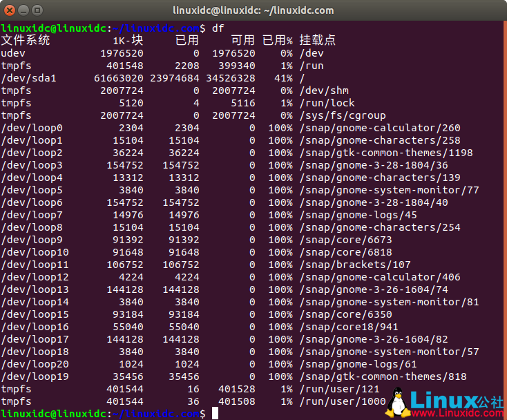Click the 41% usage value

click(284, 78)
